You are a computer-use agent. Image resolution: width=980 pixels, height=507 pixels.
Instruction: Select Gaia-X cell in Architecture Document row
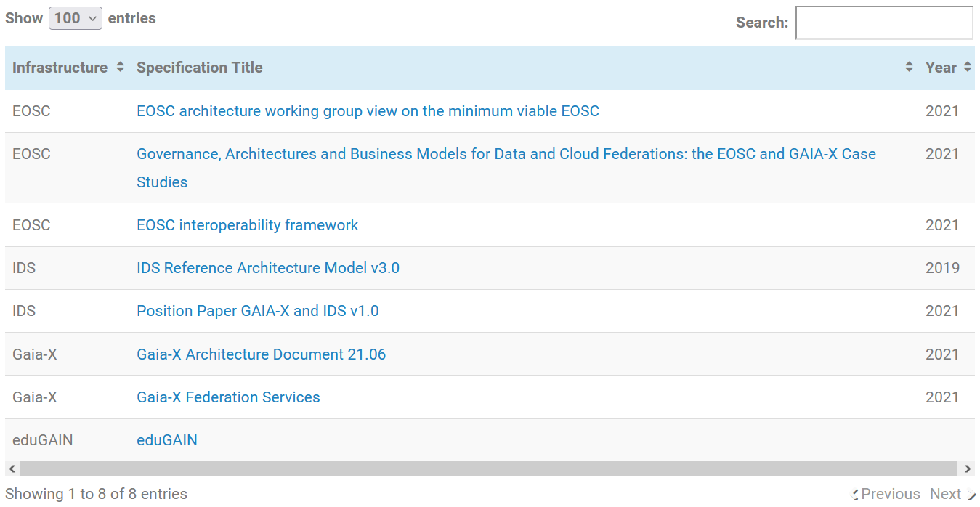tap(35, 354)
